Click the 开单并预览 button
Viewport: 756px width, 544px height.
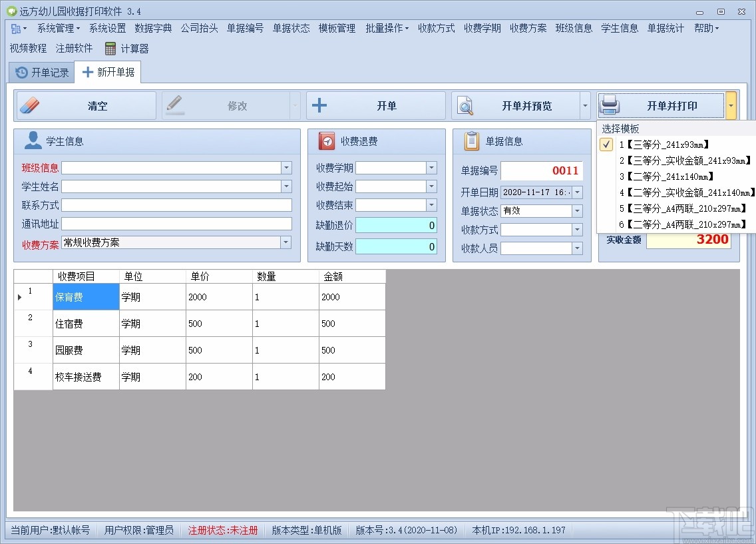coord(516,106)
